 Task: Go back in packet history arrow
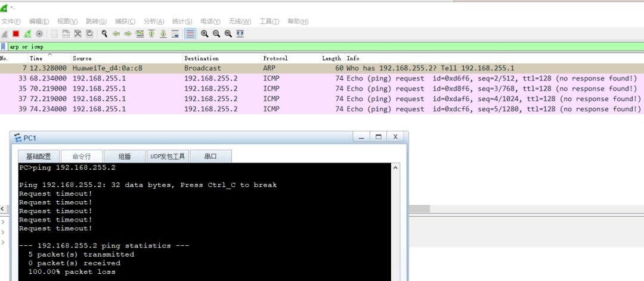click(x=116, y=34)
